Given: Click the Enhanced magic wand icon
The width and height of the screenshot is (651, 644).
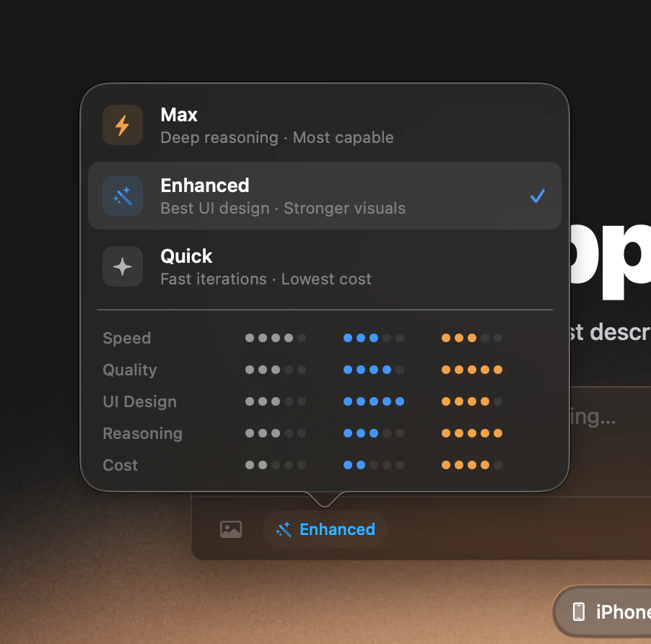Looking at the screenshot, I should click(123, 196).
